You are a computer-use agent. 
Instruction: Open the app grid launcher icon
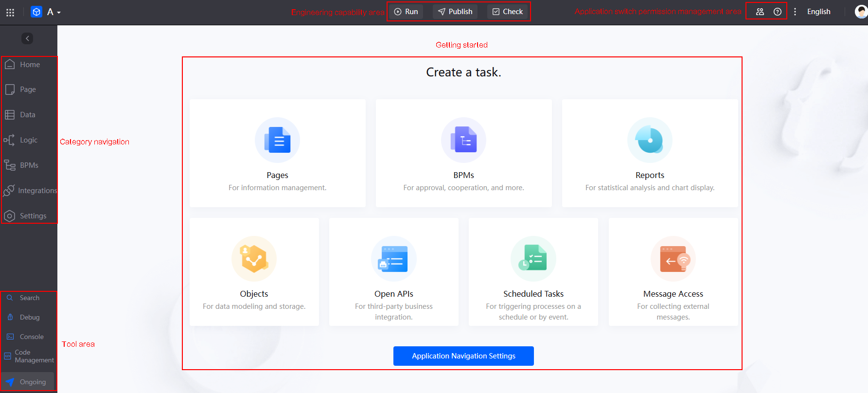10,12
